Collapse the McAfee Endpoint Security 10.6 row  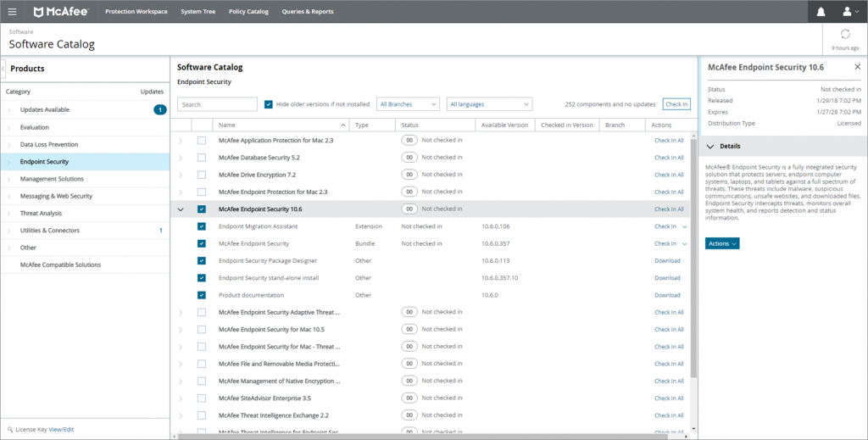click(181, 209)
